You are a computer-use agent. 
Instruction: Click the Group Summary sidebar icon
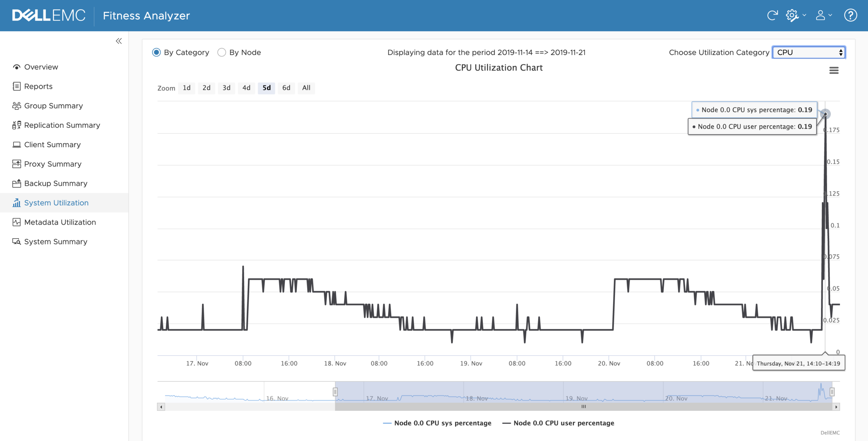[15, 105]
